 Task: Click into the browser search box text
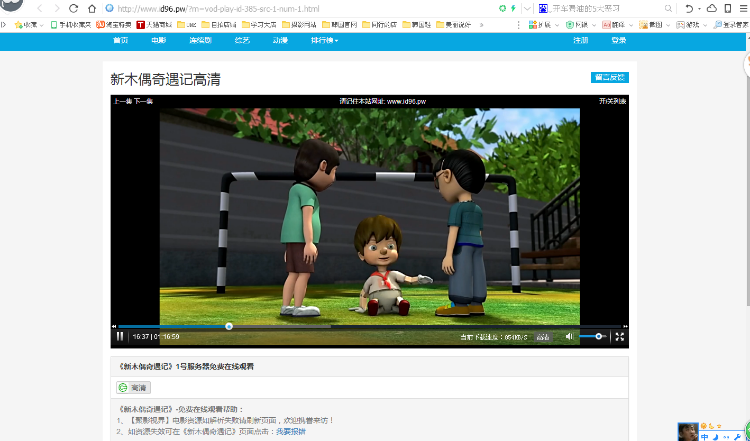[x=586, y=9]
